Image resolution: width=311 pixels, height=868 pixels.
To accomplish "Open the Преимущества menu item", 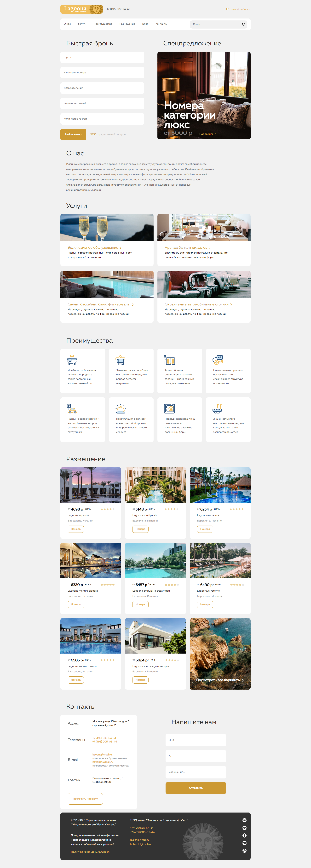I will point(103,24).
